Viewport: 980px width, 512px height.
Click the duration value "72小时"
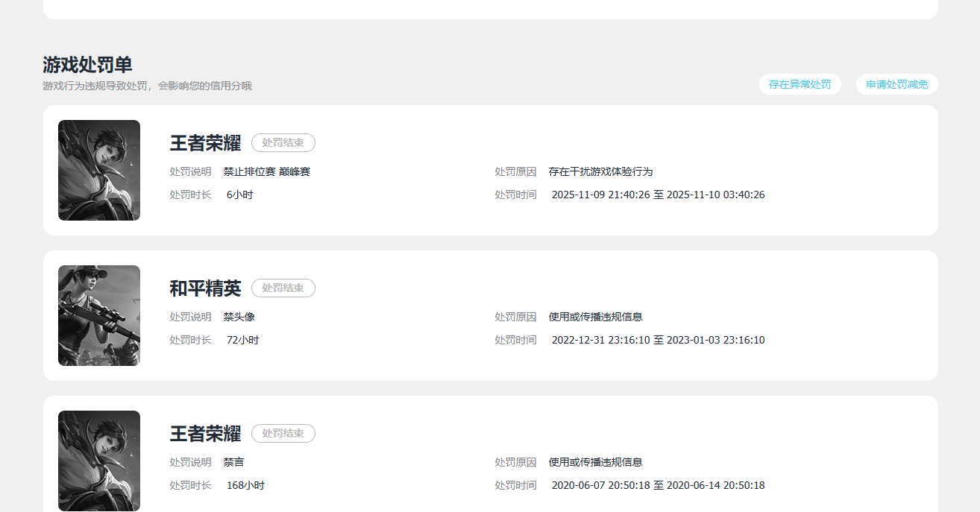pos(243,340)
